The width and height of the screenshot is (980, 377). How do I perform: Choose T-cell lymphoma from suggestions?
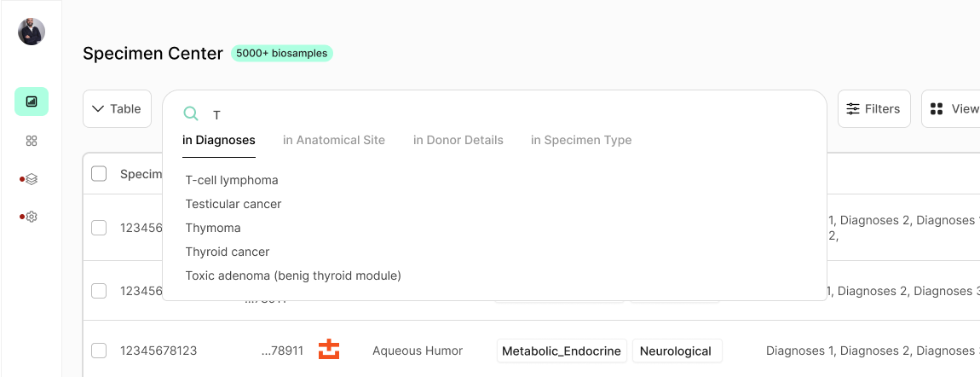pos(232,180)
